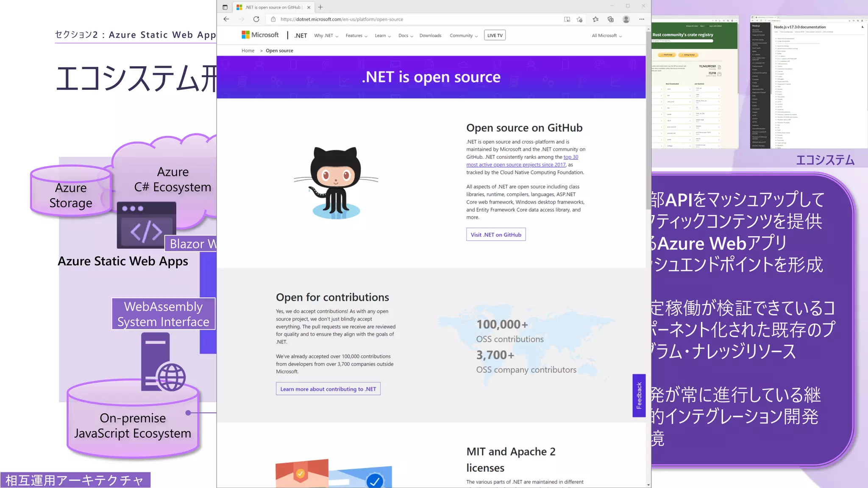Click the page Refresh icon

[256, 19]
